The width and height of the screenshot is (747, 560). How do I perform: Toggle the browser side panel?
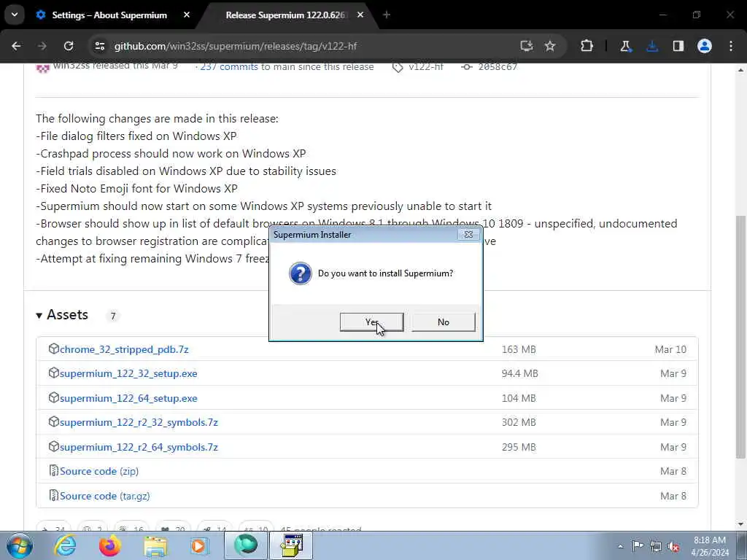(x=678, y=46)
